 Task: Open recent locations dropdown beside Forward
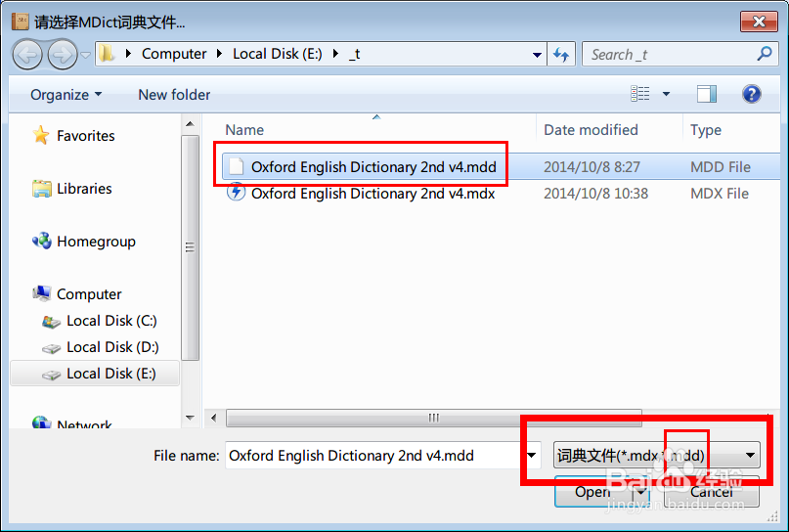85,55
